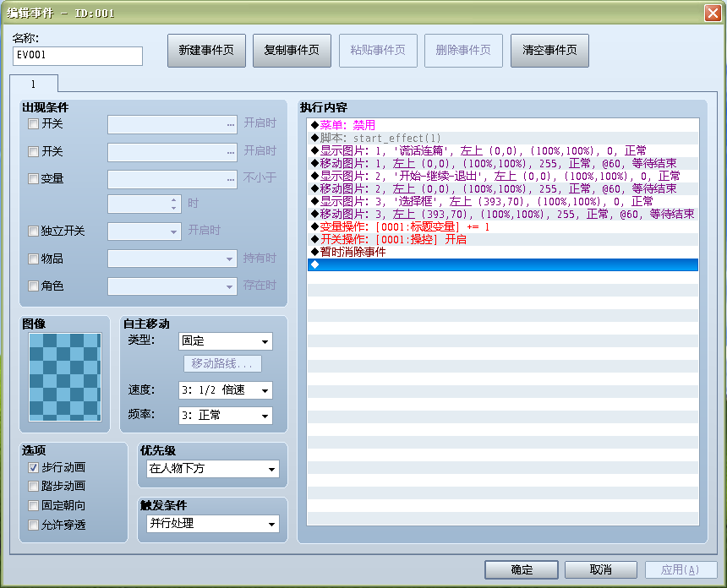
Task: Turn on the 允许穿透 option
Action: [x=33, y=525]
